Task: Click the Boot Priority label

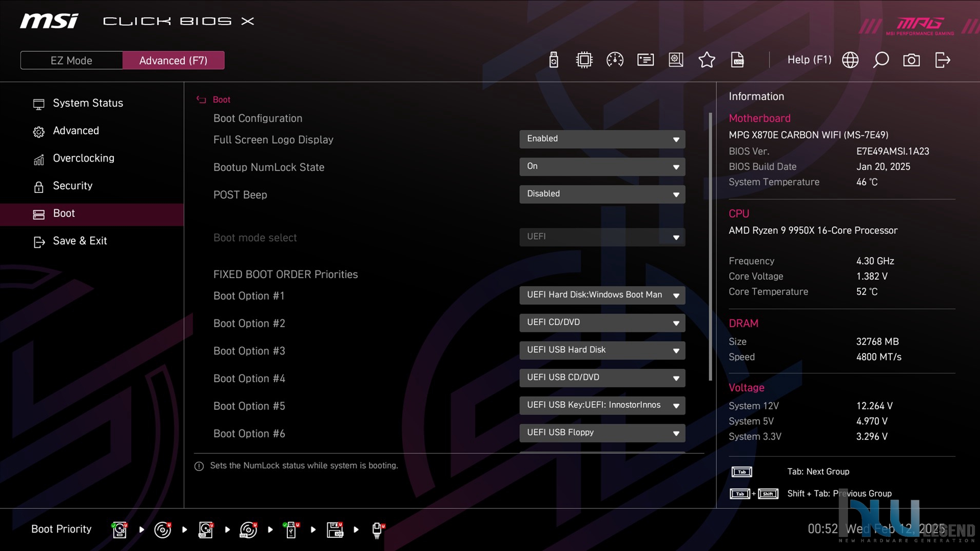Action: point(61,529)
